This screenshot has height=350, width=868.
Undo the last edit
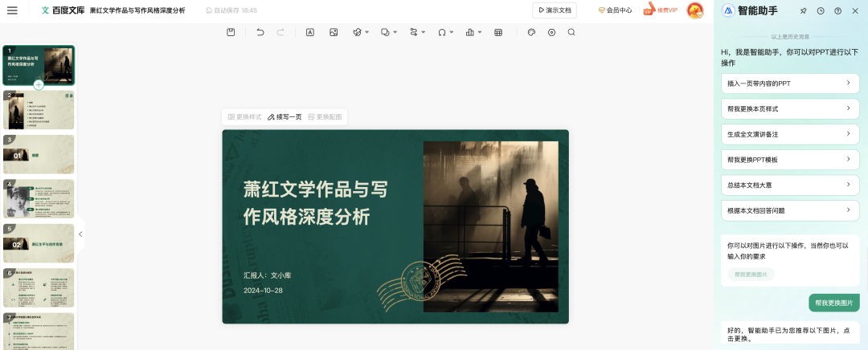(260, 33)
